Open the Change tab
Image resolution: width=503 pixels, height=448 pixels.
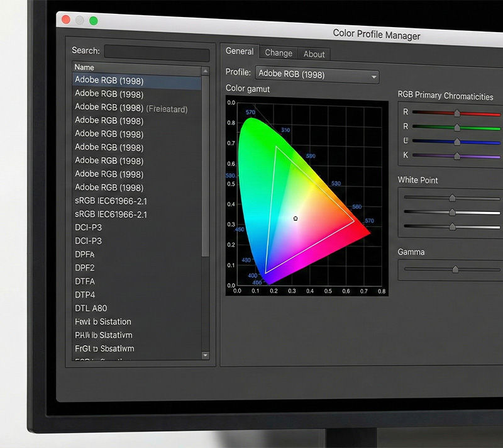(x=278, y=53)
